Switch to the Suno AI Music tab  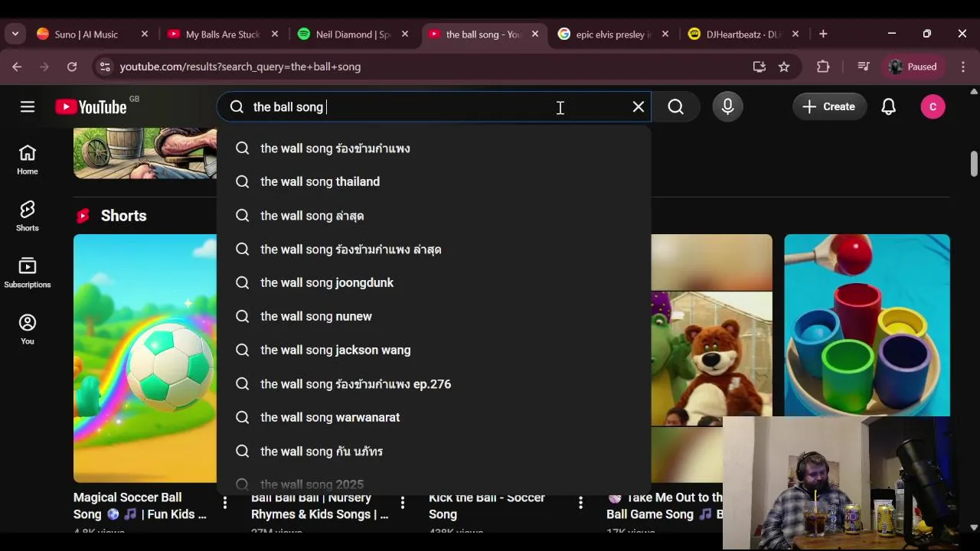[85, 34]
